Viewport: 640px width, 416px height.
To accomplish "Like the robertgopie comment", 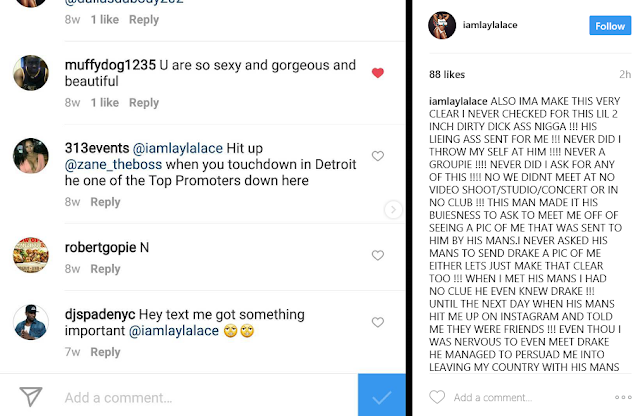I will click(x=377, y=243).
